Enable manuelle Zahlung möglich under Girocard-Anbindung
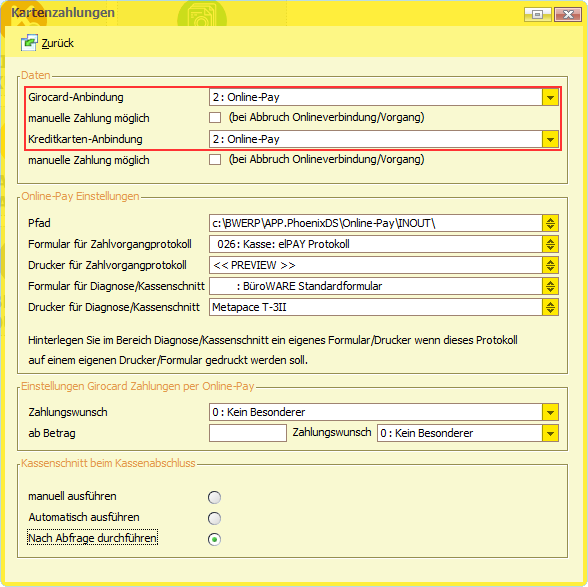The width and height of the screenshot is (588, 587). click(215, 118)
